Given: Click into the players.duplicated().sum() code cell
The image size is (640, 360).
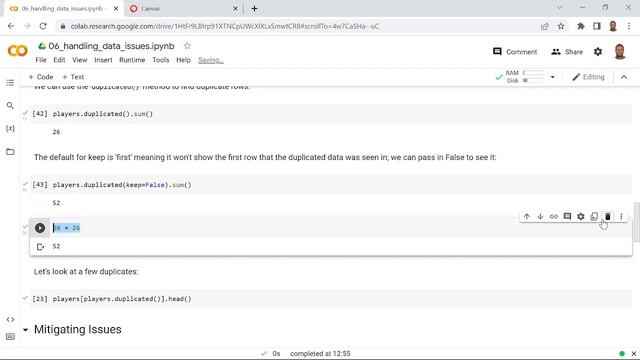Looking at the screenshot, I should coord(331,114).
